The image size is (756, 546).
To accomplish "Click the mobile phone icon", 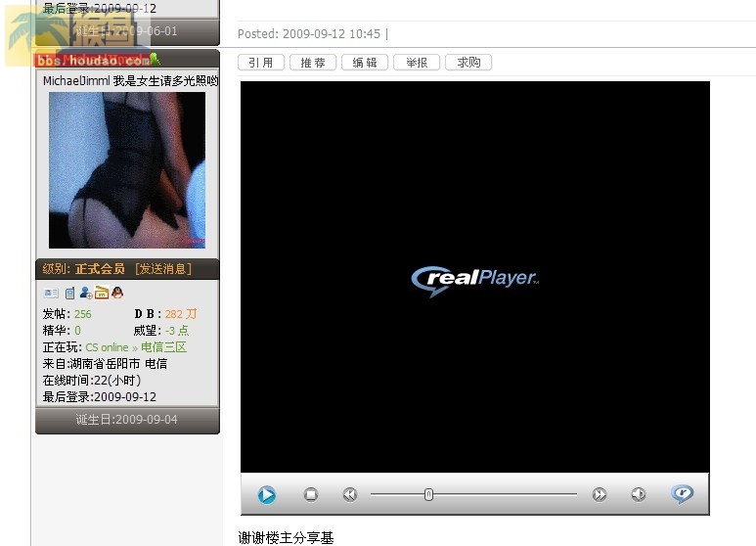I will (x=69, y=293).
